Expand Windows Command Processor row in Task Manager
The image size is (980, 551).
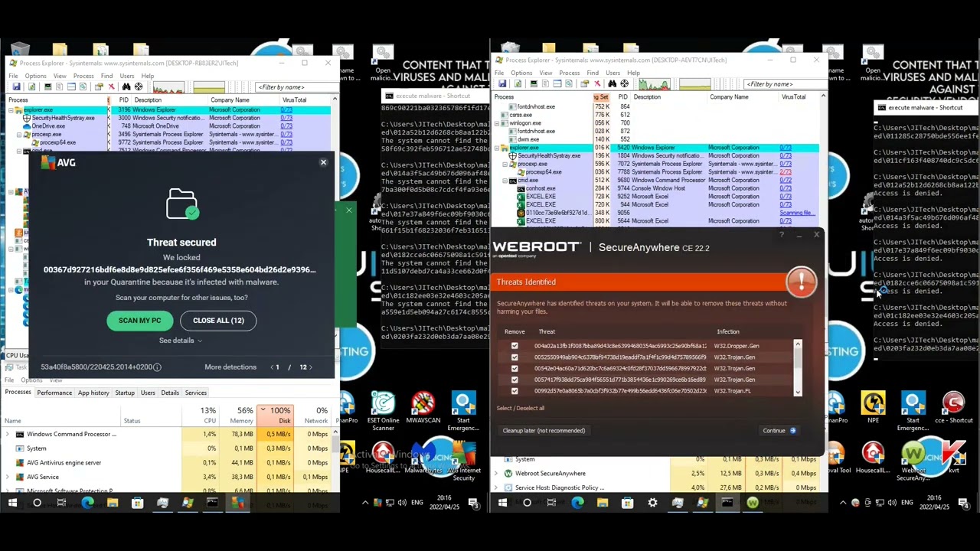coord(8,434)
